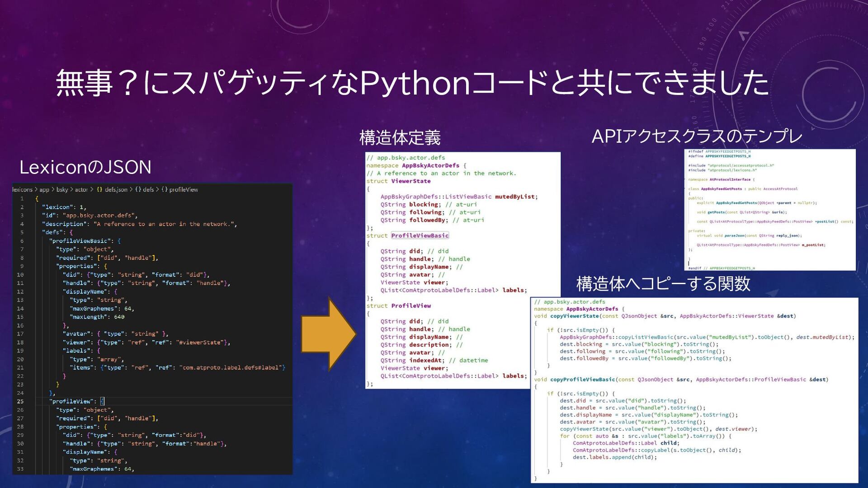
Task: Click the chevron between lexicons and app
Action: click(x=36, y=190)
